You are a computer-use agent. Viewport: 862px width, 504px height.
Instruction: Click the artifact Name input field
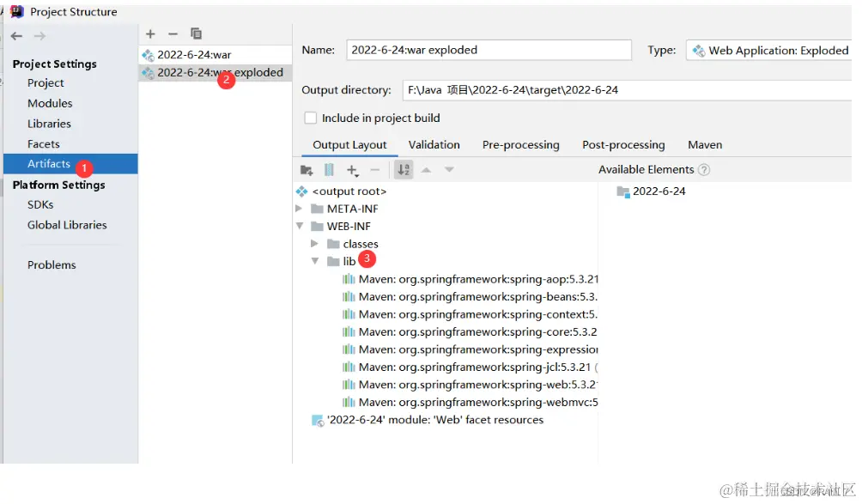click(x=489, y=50)
